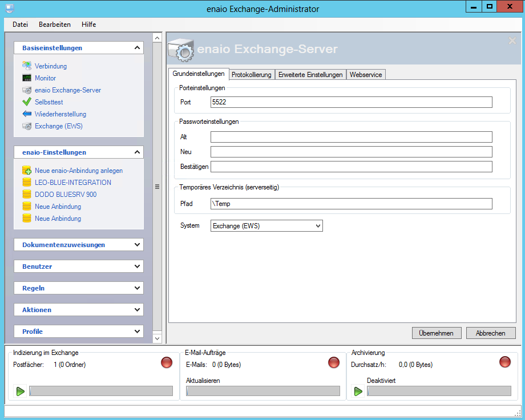Start indexing with Exchange play button
Screen dimensions: 525x420
(x=21, y=391)
